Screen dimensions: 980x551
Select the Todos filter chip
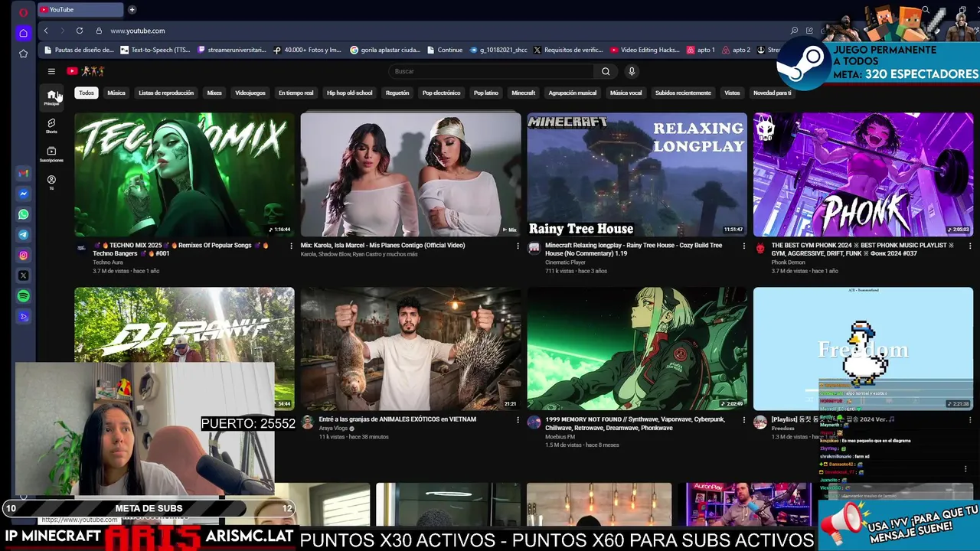(87, 93)
